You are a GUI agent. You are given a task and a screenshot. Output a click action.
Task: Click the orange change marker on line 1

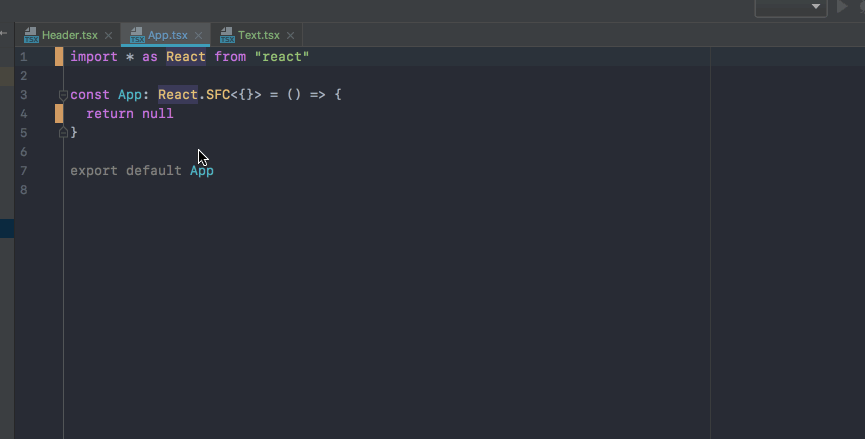(59, 57)
